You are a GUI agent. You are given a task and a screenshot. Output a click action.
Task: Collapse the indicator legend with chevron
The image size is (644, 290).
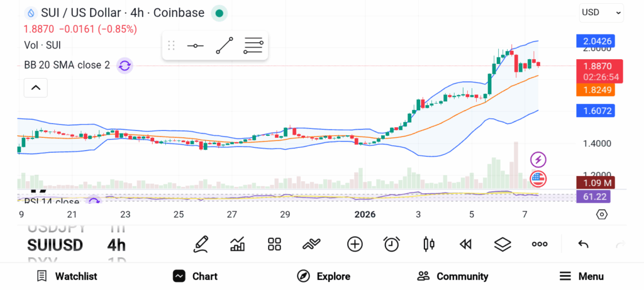pos(35,87)
